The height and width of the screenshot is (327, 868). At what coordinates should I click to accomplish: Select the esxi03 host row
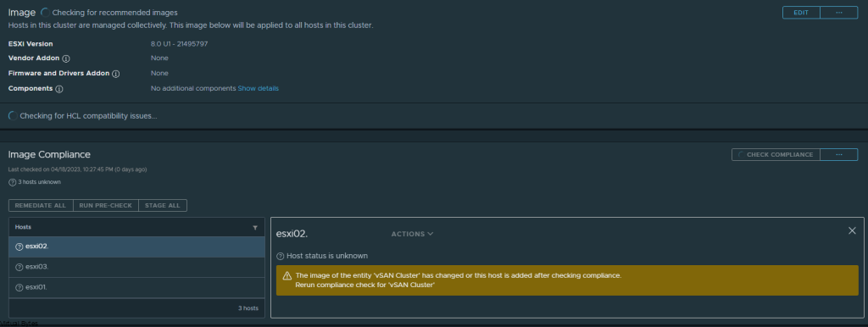136,267
